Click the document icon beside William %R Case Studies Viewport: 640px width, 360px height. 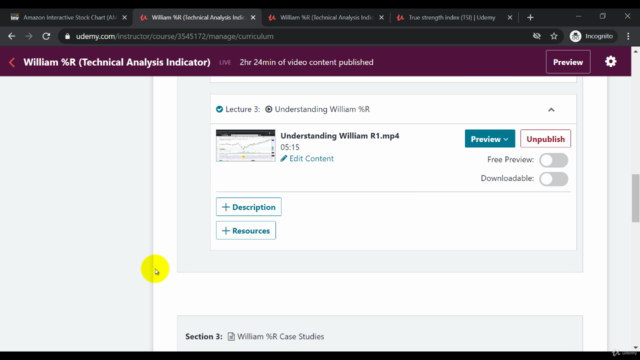point(231,336)
